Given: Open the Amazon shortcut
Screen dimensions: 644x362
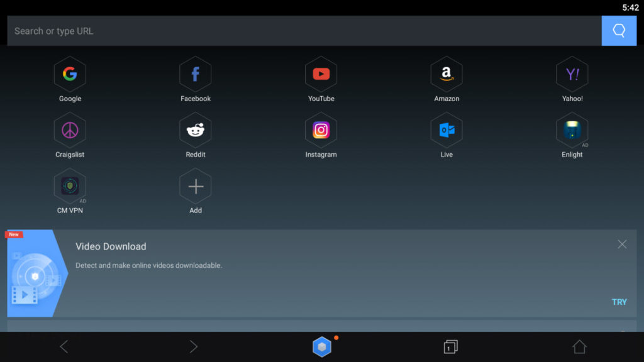Looking at the screenshot, I should click(447, 74).
